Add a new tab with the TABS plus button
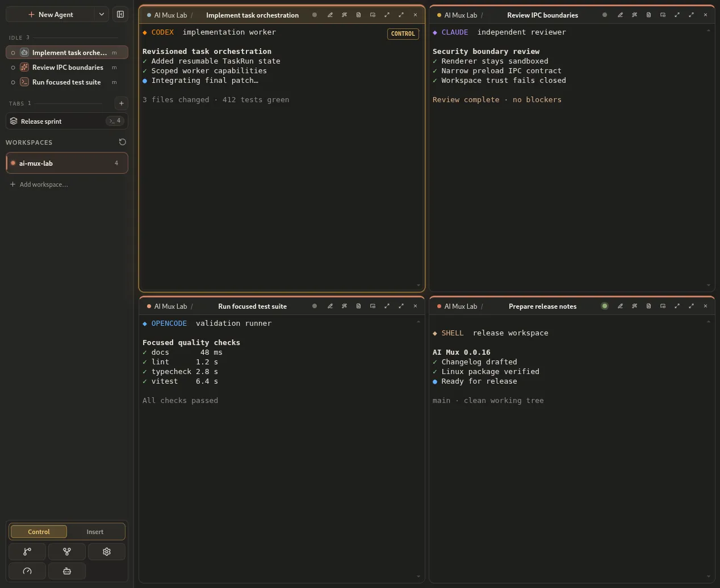The height and width of the screenshot is (588, 720). (x=122, y=103)
